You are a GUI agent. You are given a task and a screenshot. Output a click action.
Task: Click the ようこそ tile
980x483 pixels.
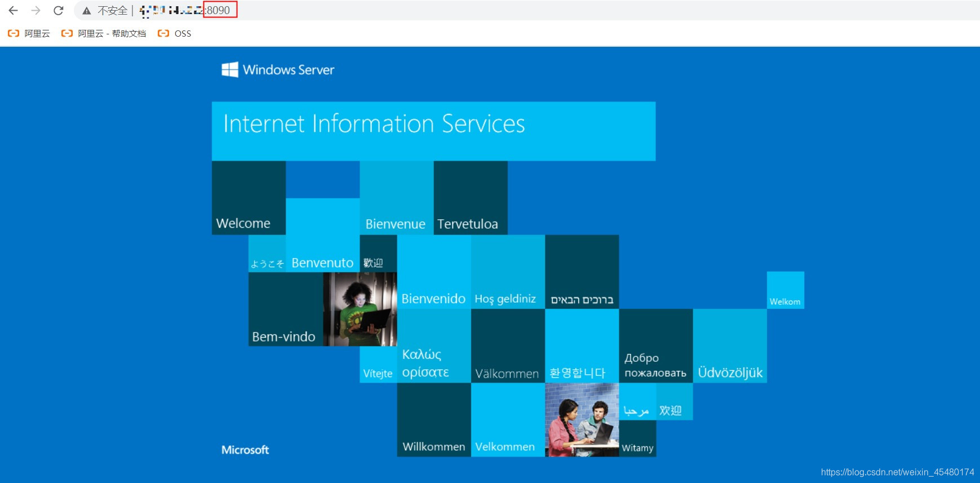coord(267,254)
